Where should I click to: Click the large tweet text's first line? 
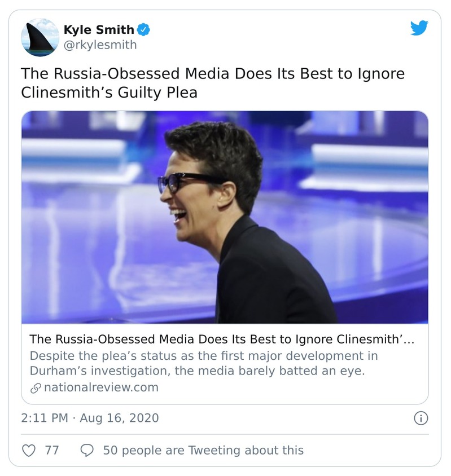click(213, 74)
